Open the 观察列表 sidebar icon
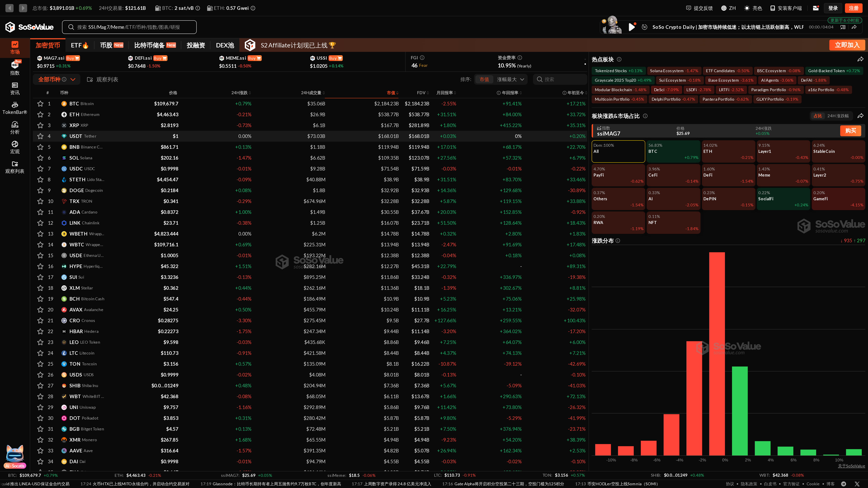This screenshot has height=488, width=868. click(x=15, y=167)
